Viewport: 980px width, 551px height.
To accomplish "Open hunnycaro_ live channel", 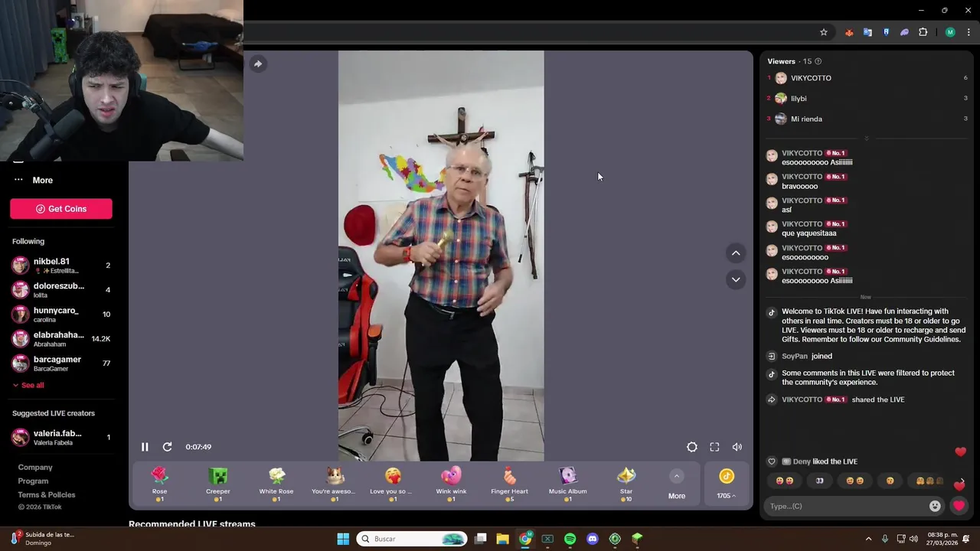I will click(x=61, y=315).
